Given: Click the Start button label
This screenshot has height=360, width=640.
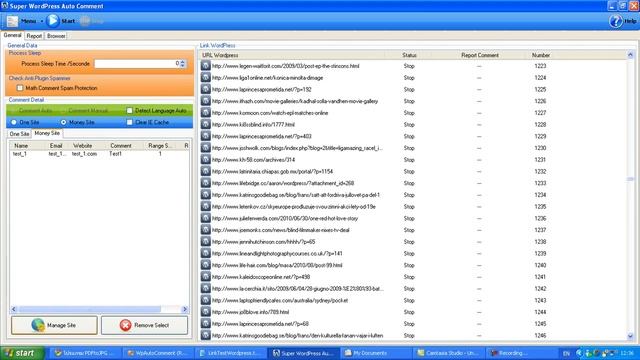Looking at the screenshot, I should click(68, 21).
